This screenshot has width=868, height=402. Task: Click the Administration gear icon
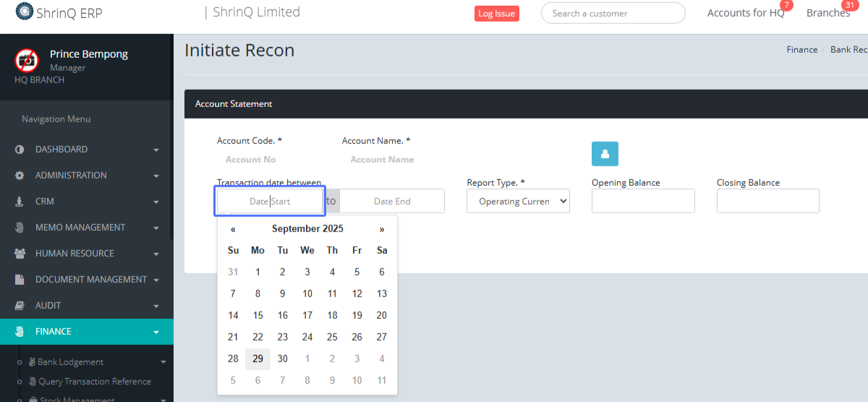20,176
